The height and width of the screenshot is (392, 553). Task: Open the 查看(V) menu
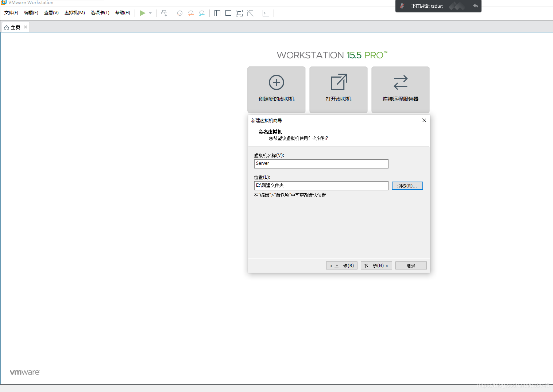pyautogui.click(x=51, y=13)
